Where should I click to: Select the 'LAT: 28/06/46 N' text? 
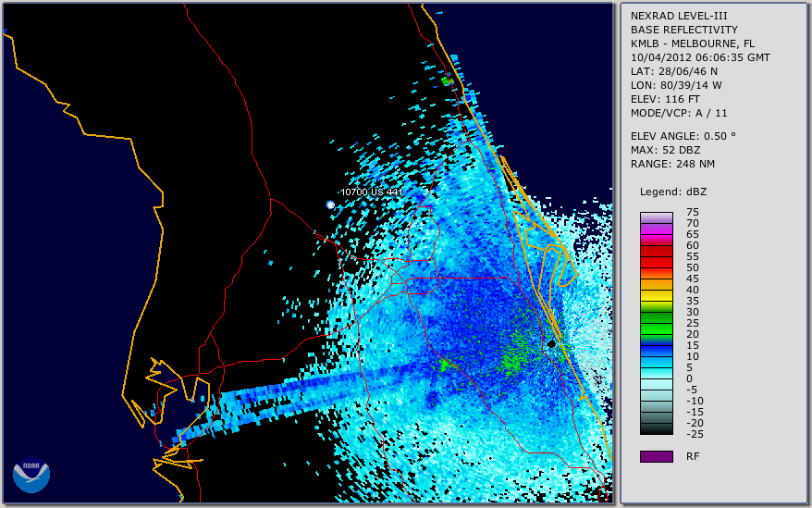point(673,71)
